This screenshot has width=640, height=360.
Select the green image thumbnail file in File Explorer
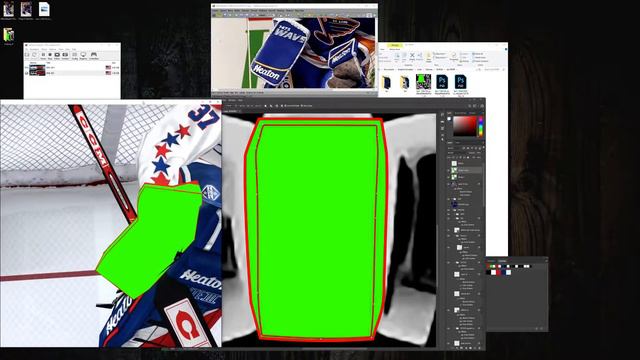pos(423,81)
